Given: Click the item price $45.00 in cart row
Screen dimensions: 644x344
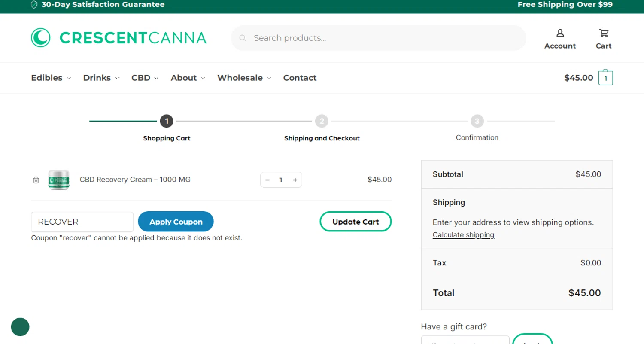Looking at the screenshot, I should (380, 180).
